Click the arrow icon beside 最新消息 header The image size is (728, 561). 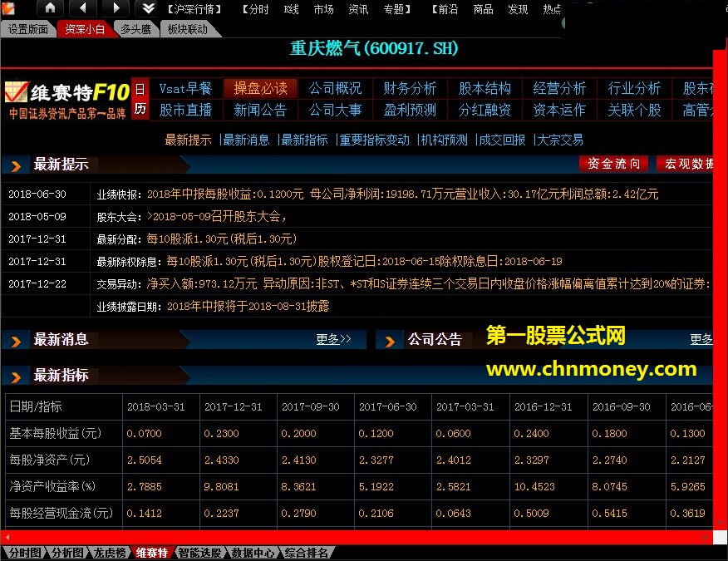click(x=16, y=342)
